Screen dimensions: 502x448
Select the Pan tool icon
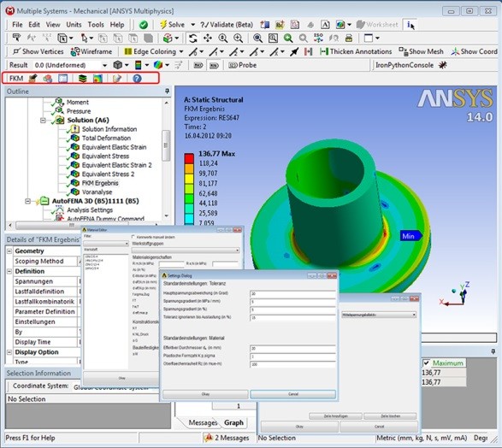[208, 38]
